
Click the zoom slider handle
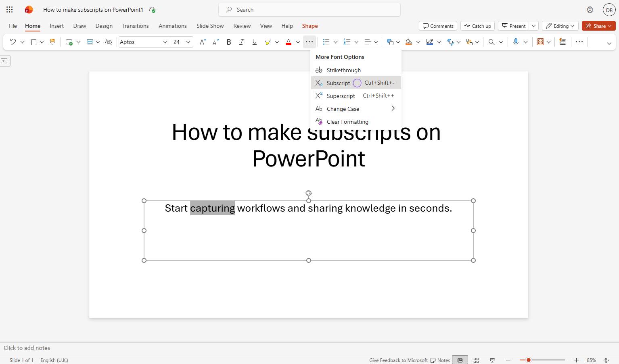pyautogui.click(x=528, y=360)
